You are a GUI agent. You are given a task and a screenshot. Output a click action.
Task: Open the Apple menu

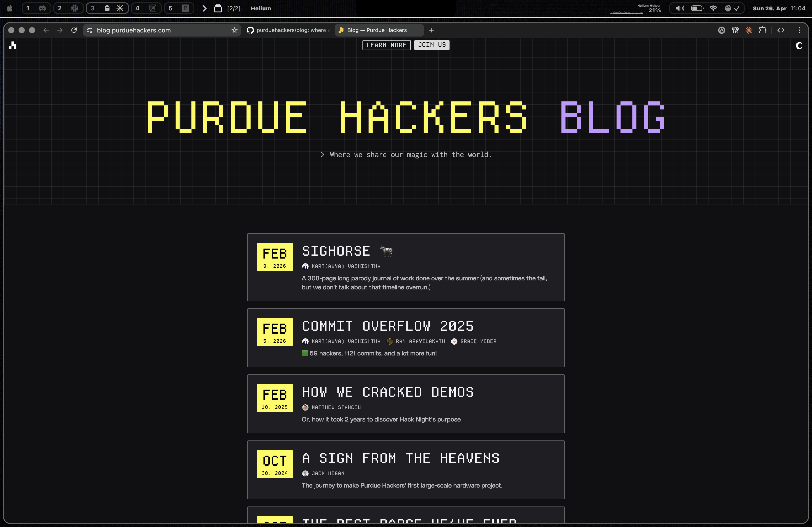[x=9, y=8]
